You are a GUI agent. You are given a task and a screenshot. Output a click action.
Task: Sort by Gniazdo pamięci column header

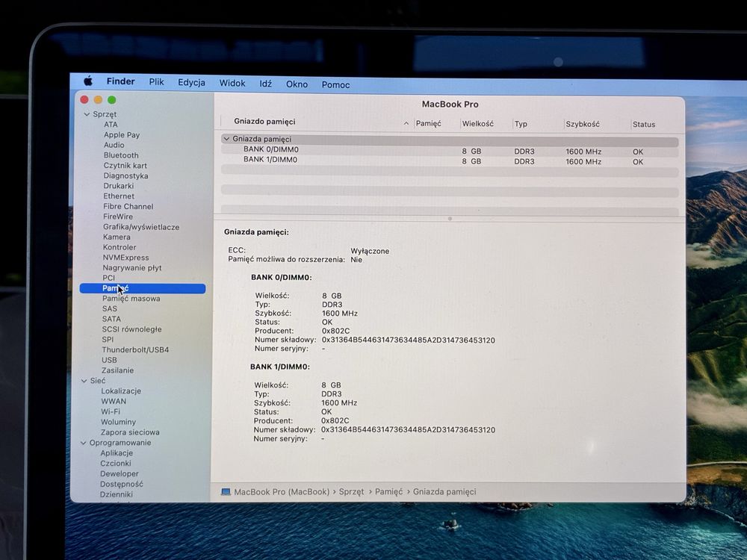264,122
